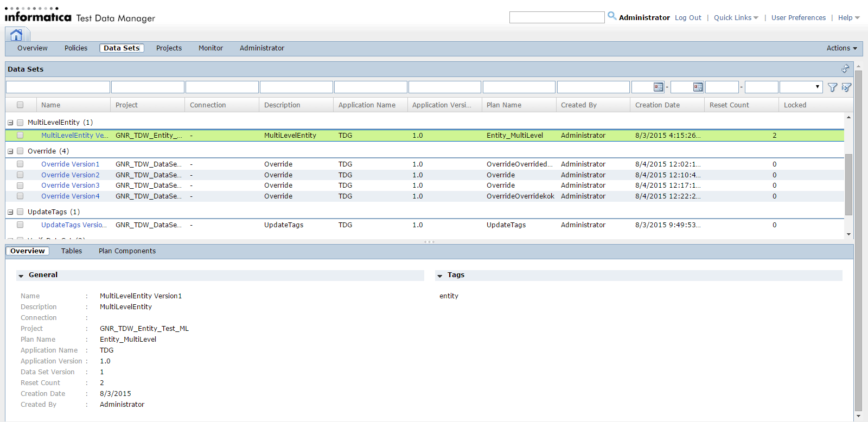
Task: Collapse the General section
Action: click(21, 276)
